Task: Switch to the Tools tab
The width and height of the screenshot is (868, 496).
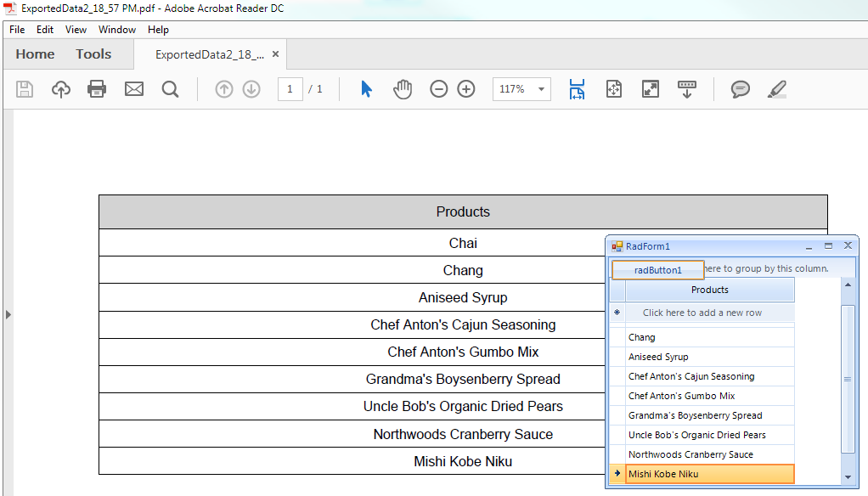Action: 93,54
